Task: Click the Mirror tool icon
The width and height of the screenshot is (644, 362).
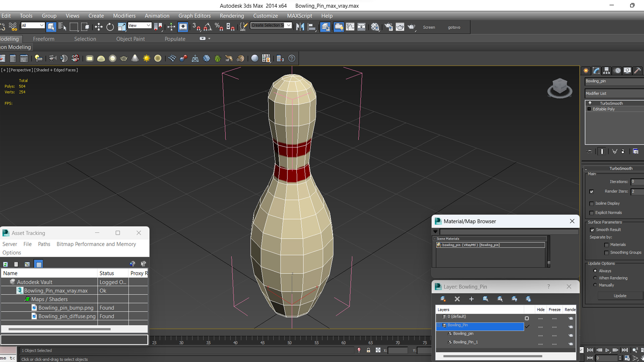Action: point(300,27)
